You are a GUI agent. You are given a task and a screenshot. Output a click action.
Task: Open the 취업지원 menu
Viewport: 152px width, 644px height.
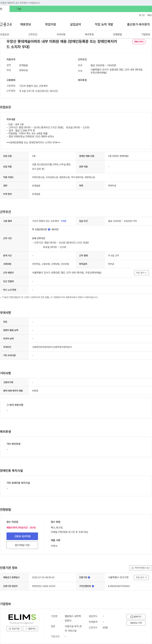pos(50,24)
